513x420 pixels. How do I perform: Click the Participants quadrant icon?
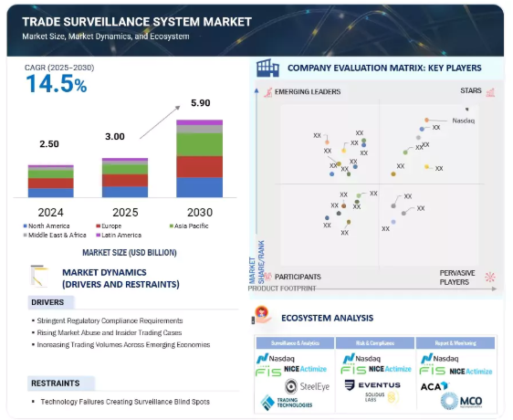tap(267, 277)
